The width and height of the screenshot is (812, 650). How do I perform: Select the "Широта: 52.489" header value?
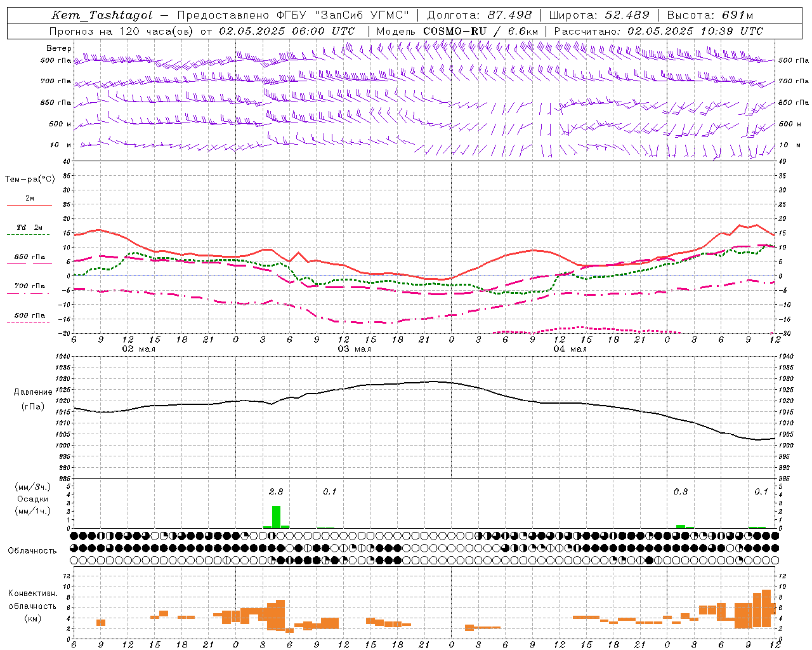click(x=599, y=15)
